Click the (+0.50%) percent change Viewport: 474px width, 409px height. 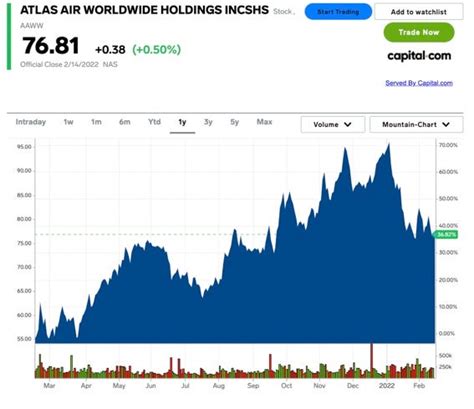(157, 50)
